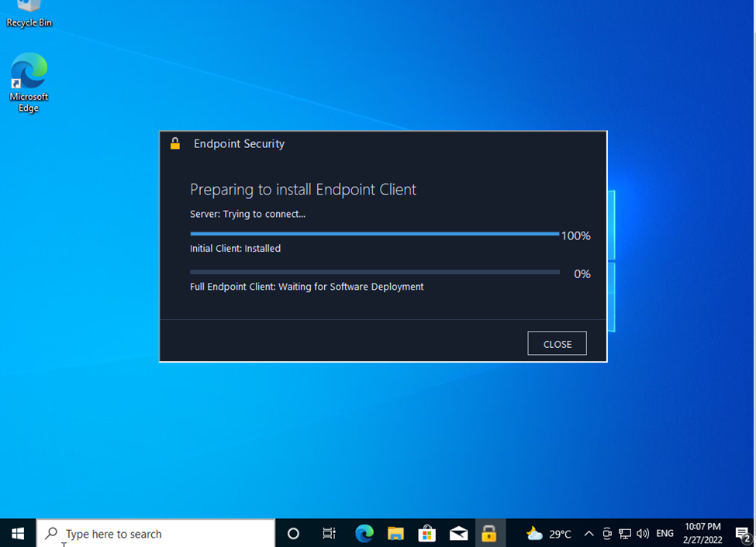The height and width of the screenshot is (547, 756).
Task: Click 'Server: Trying to connect...' status text
Action: [247, 214]
